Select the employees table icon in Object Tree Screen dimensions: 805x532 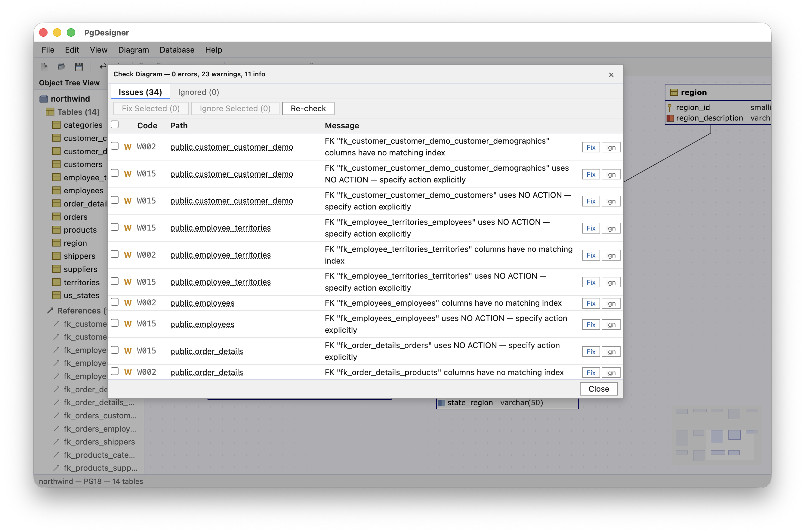(x=56, y=190)
